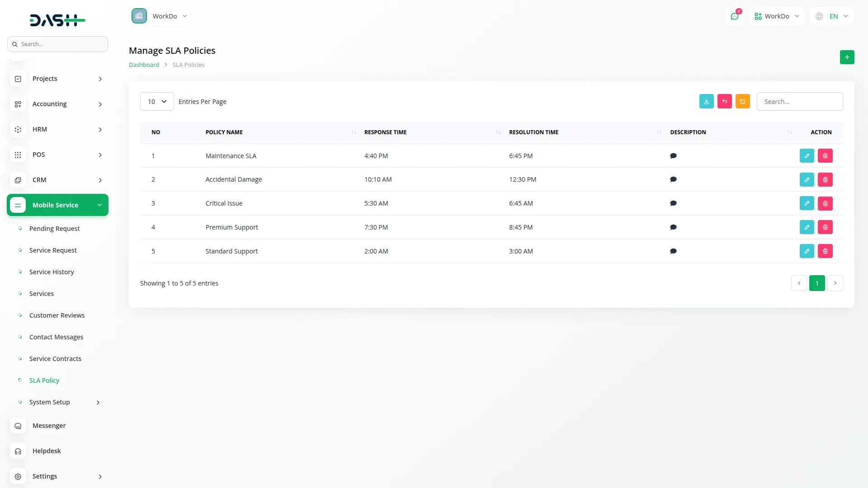Open the description comment icon for Maintenance SLA
This screenshot has width=868, height=488.
(673, 155)
